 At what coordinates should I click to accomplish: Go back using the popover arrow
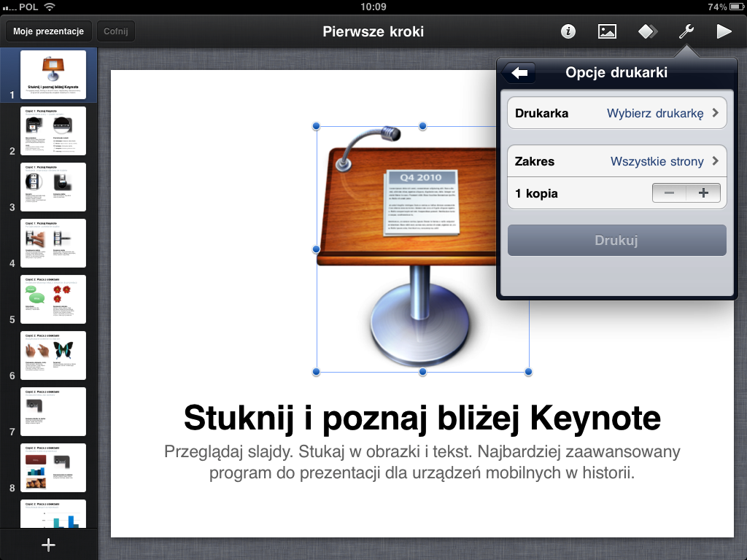click(519, 73)
